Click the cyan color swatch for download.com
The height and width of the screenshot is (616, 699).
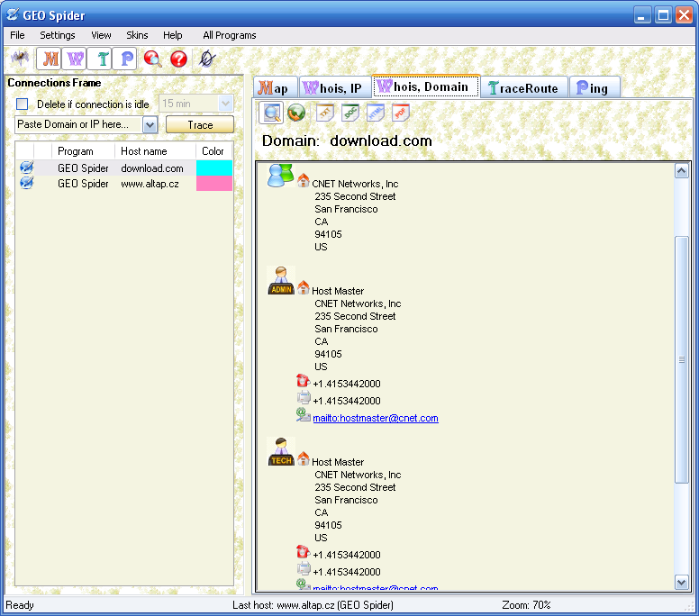(214, 168)
